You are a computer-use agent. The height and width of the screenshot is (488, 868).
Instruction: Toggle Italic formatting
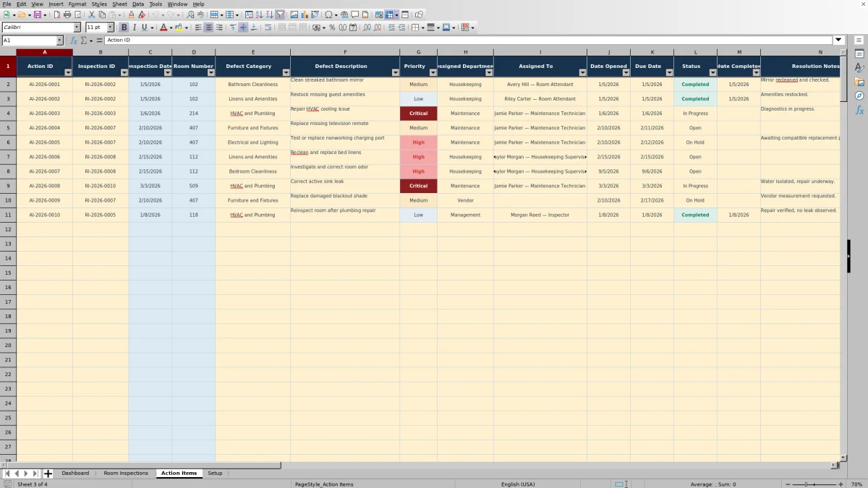coord(134,27)
